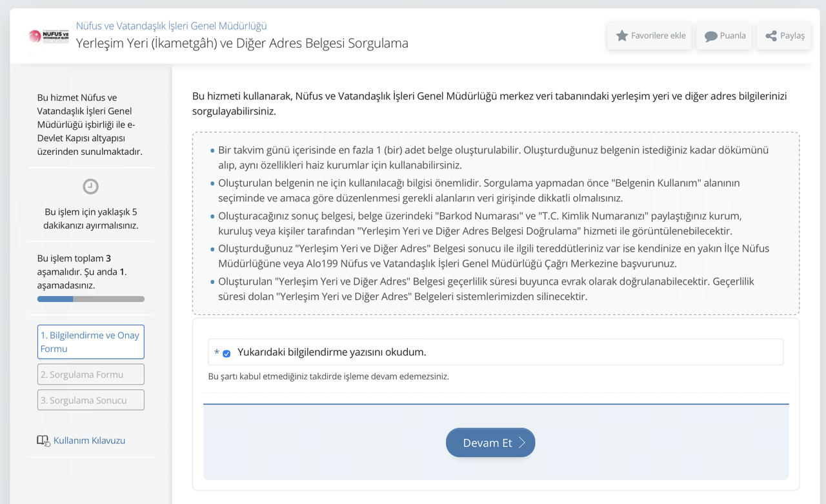
Task: Open the Kullanım Kılavuzu link
Action: [89, 441]
